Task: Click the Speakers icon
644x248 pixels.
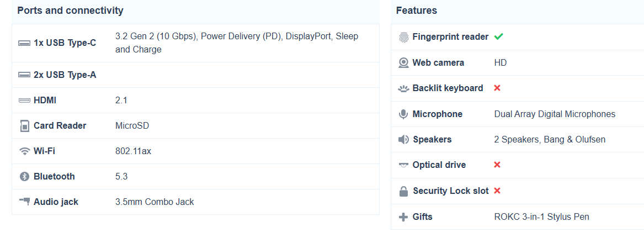Action: click(404, 140)
